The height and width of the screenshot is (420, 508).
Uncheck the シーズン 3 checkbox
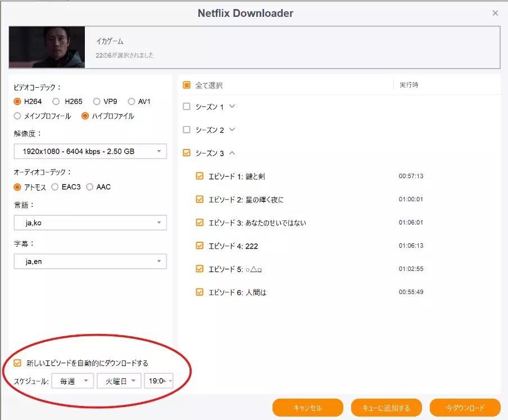tap(187, 152)
